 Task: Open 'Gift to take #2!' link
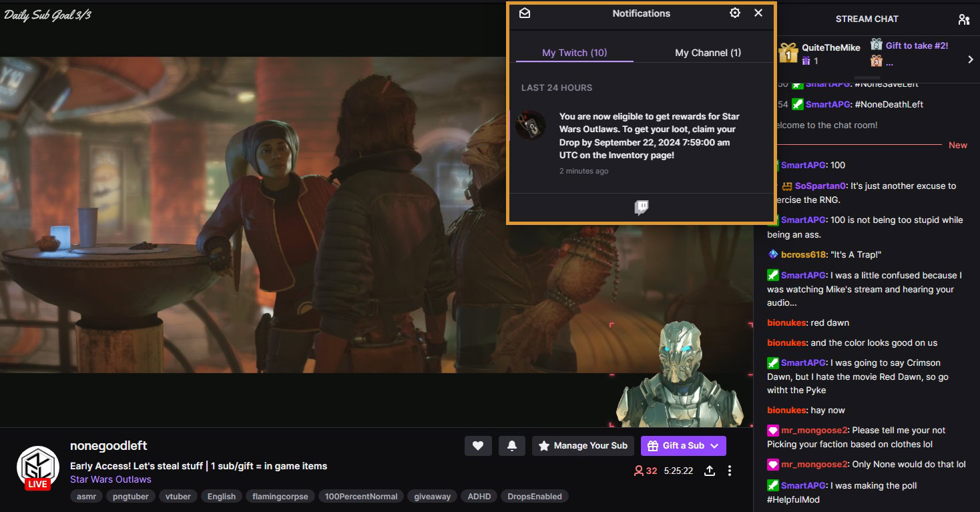917,45
